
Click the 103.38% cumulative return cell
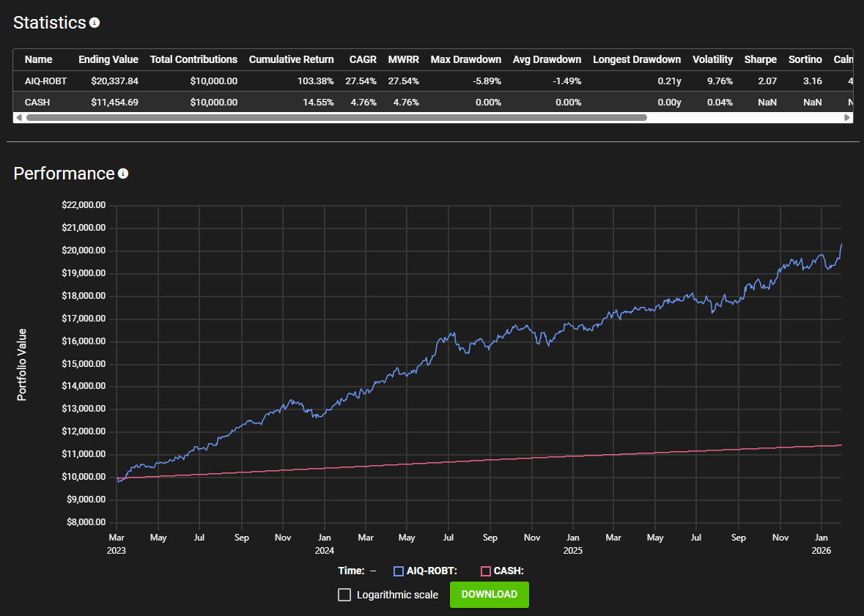point(316,81)
